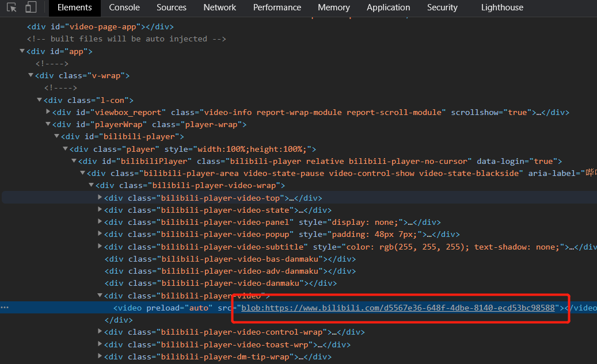Select the video-page-app div row

pos(101,26)
